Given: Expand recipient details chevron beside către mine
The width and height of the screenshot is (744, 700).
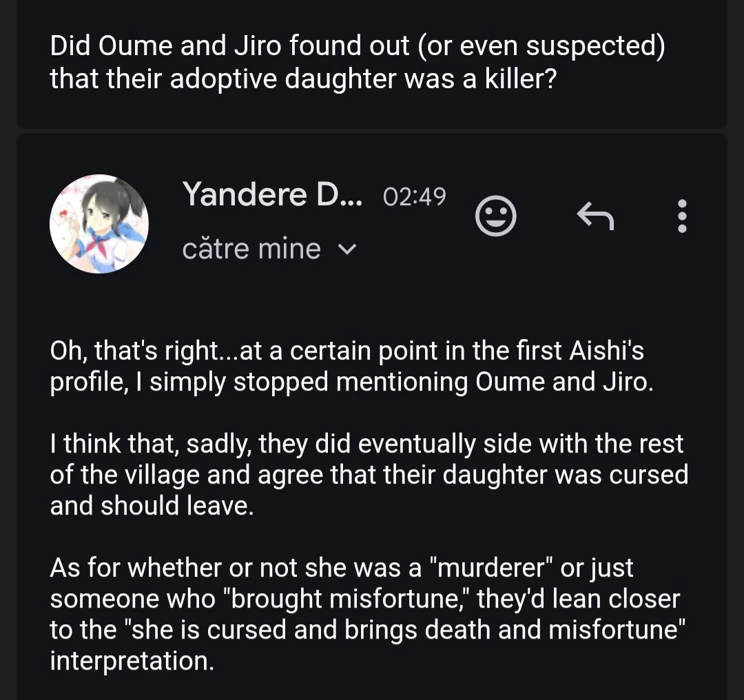Looking at the screenshot, I should click(347, 249).
